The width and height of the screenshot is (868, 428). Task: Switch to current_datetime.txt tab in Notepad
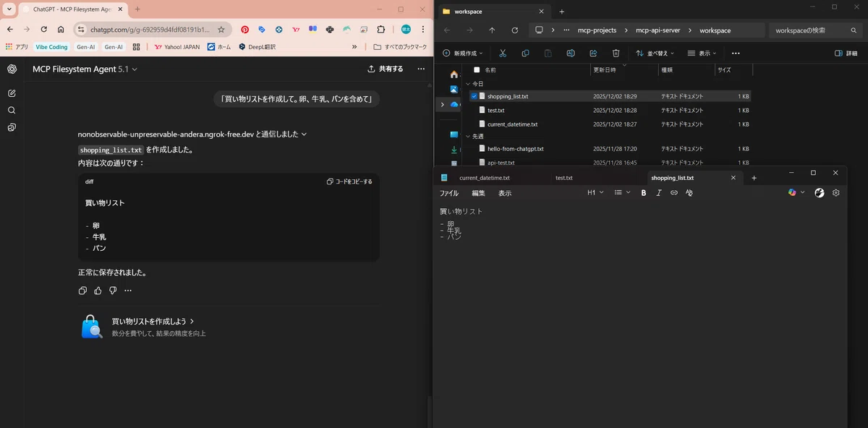point(484,178)
